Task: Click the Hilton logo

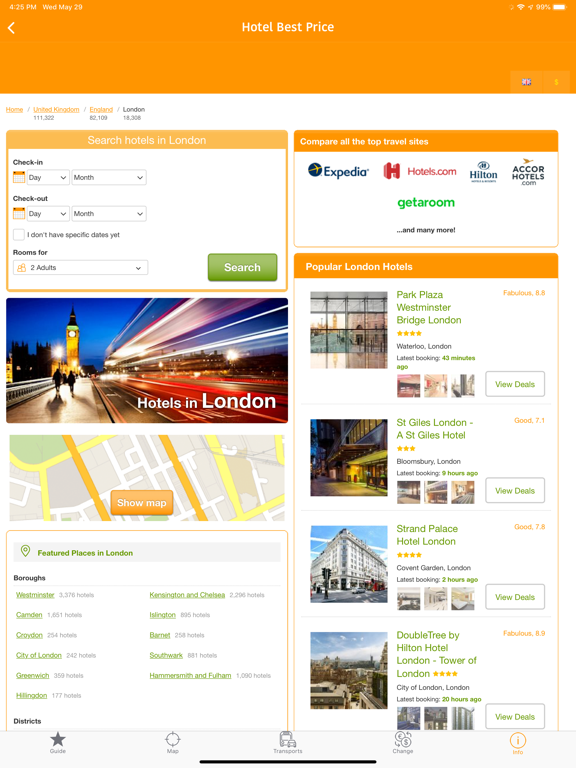Action: coord(483,172)
